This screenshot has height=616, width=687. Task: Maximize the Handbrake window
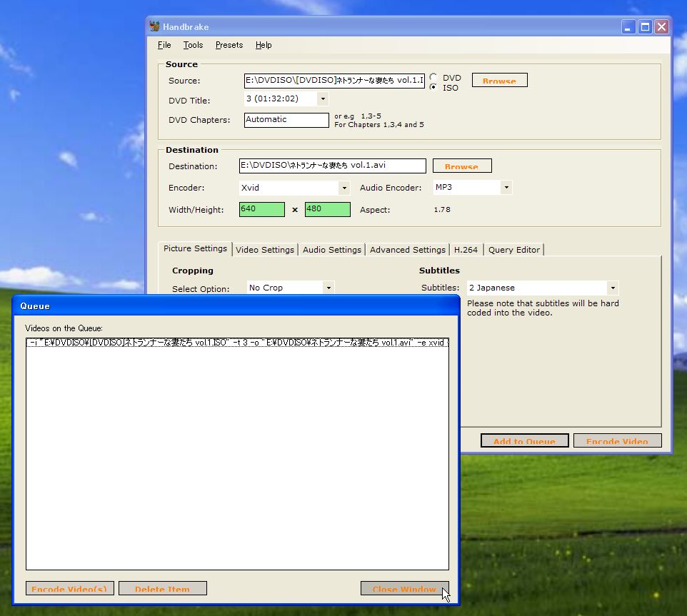click(x=645, y=26)
